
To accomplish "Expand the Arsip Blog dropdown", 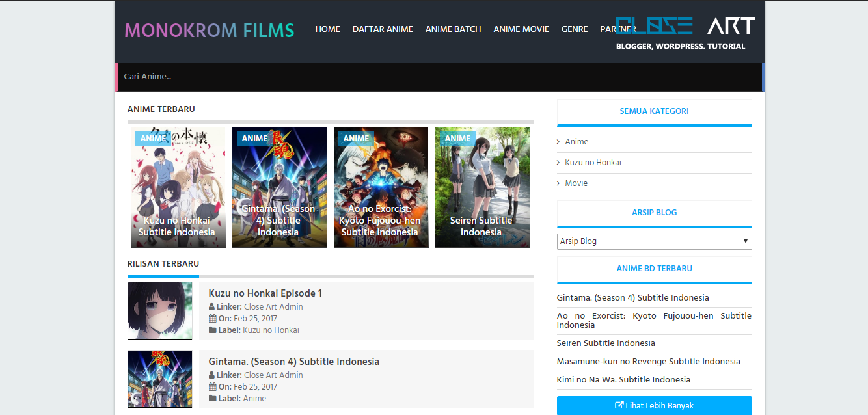I will pos(655,241).
